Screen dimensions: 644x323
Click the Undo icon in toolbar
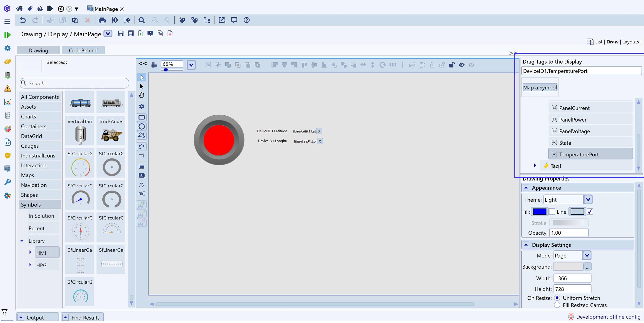point(23,20)
